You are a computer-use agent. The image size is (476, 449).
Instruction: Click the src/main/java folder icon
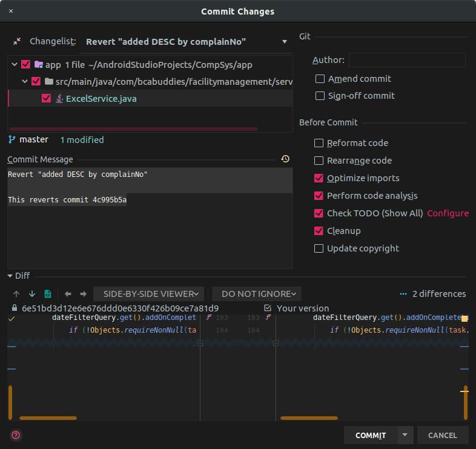(x=49, y=81)
